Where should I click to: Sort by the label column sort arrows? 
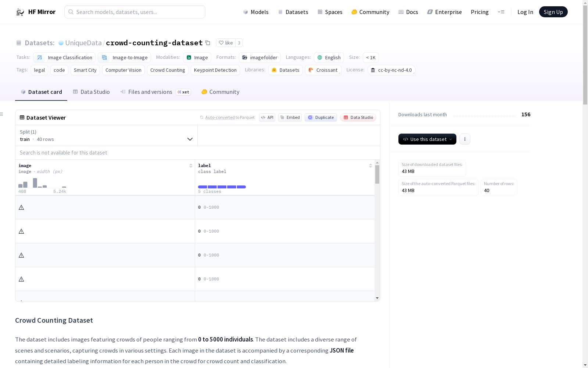(370, 166)
